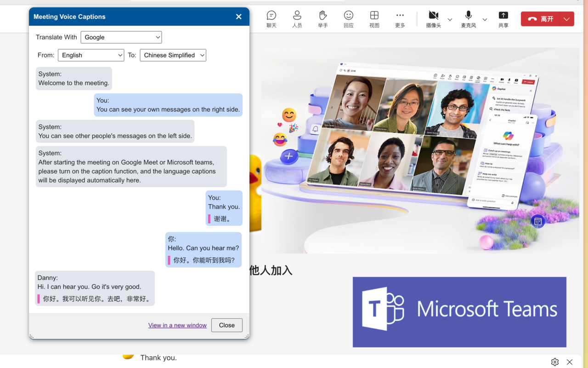
Task: Click the 'Thank you.' live caption text
Action: (x=158, y=358)
